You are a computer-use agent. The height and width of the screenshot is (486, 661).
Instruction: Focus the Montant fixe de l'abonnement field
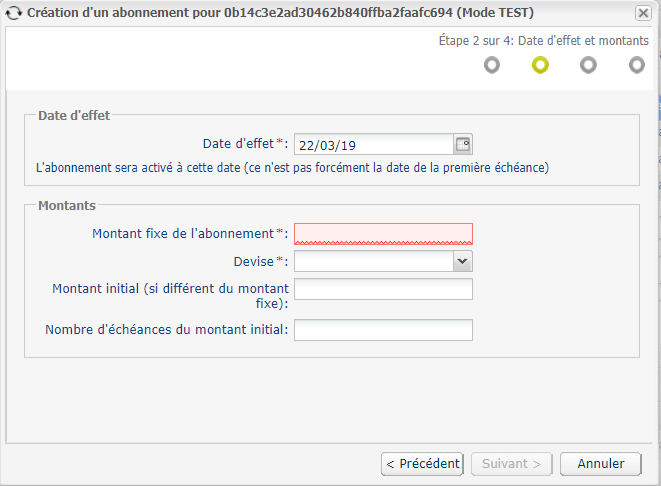click(383, 234)
